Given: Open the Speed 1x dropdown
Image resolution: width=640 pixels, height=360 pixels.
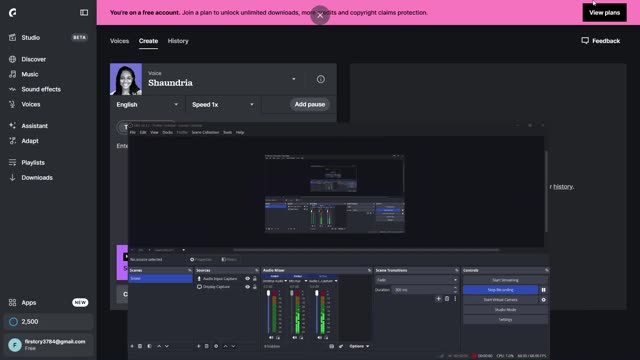Looking at the screenshot, I should pos(223,104).
